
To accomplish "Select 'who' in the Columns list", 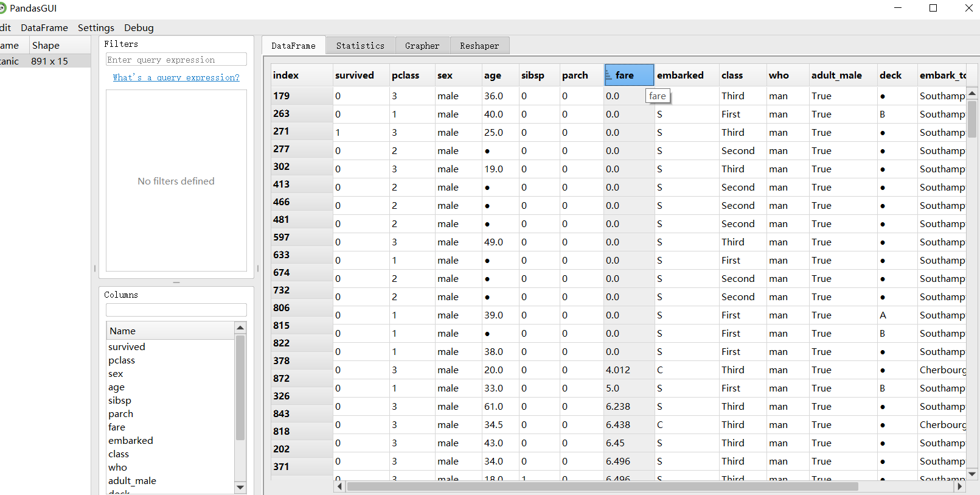I will click(x=117, y=467).
